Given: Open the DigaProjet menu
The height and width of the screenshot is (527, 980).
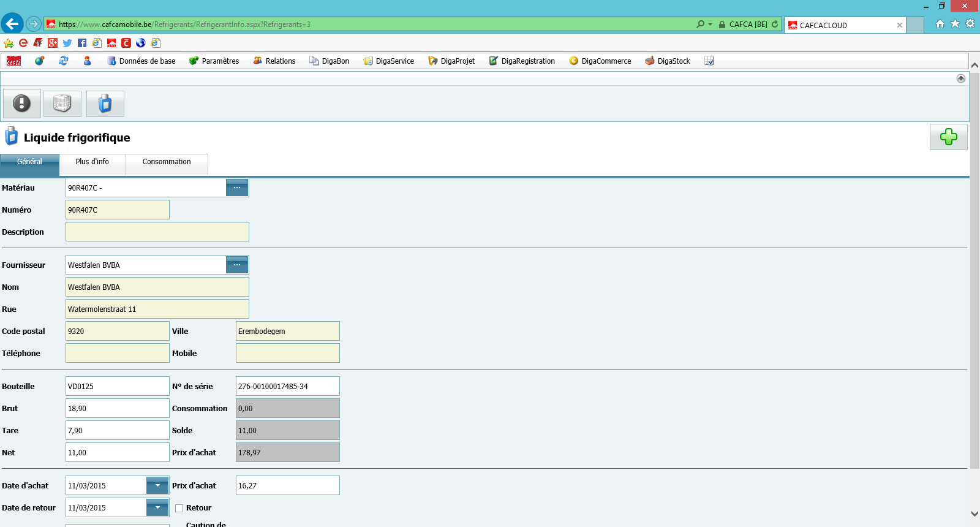Looking at the screenshot, I should tap(451, 61).
